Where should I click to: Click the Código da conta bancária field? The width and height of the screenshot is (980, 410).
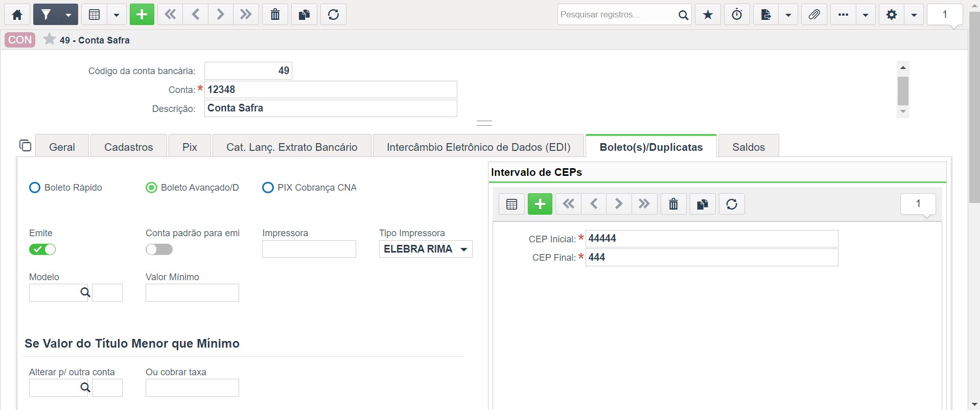click(x=248, y=71)
